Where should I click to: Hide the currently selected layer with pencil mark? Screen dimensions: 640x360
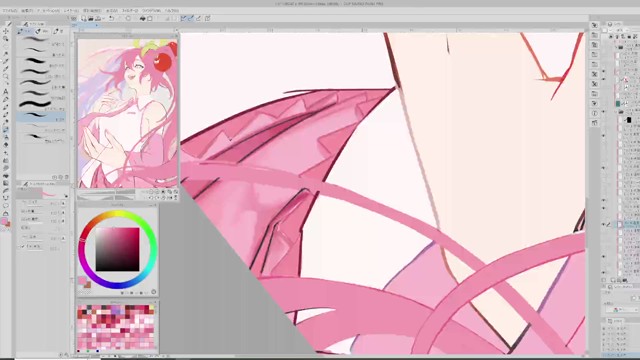[x=603, y=224]
